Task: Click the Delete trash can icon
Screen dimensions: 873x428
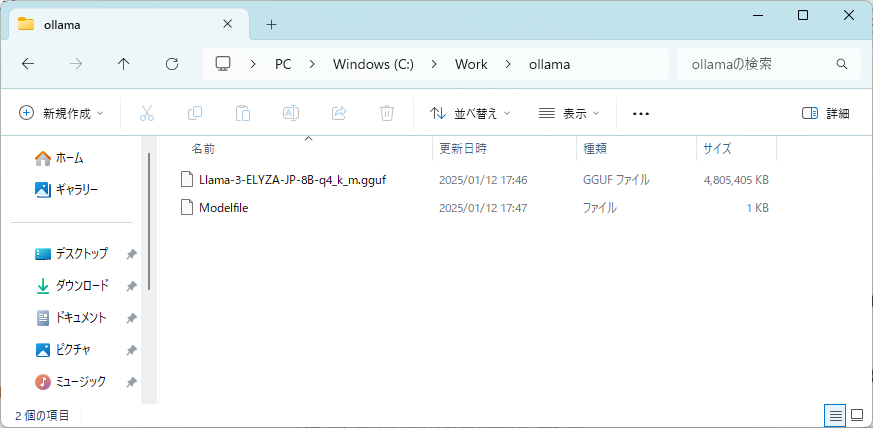Action: pyautogui.click(x=387, y=113)
